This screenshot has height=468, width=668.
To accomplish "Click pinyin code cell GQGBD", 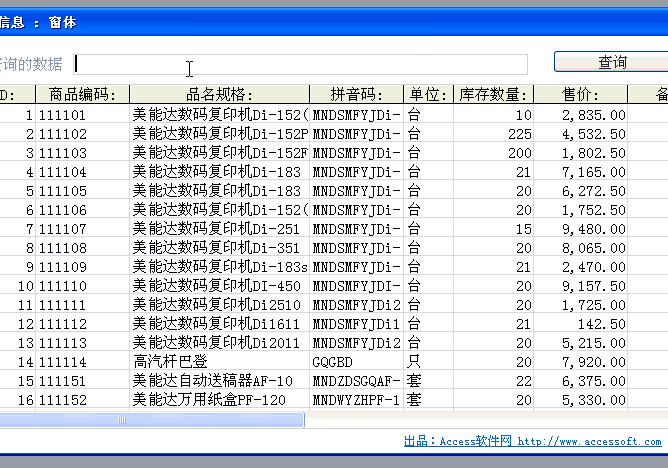I will coord(357,362).
